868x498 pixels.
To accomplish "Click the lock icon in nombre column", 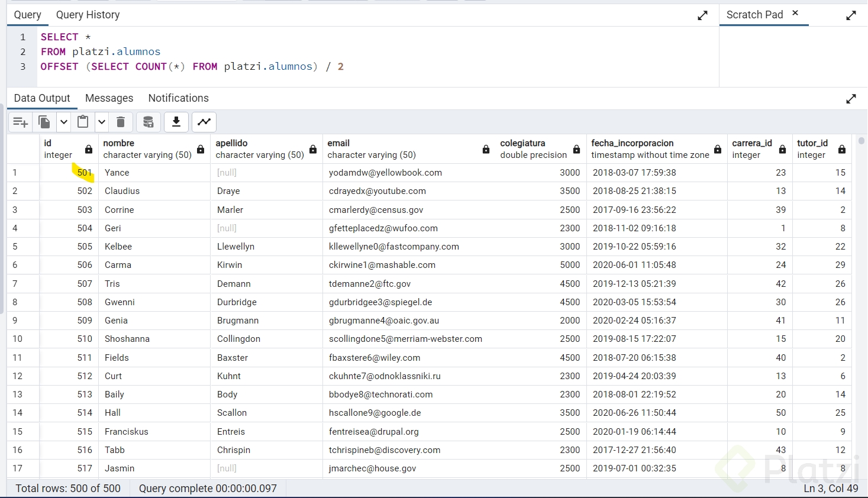I will click(x=201, y=149).
